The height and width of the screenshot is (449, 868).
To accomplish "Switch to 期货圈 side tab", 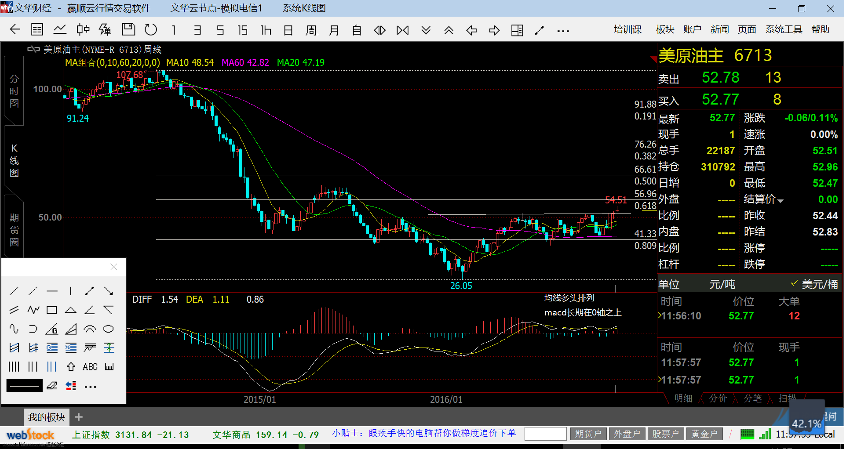I will 14,230.
